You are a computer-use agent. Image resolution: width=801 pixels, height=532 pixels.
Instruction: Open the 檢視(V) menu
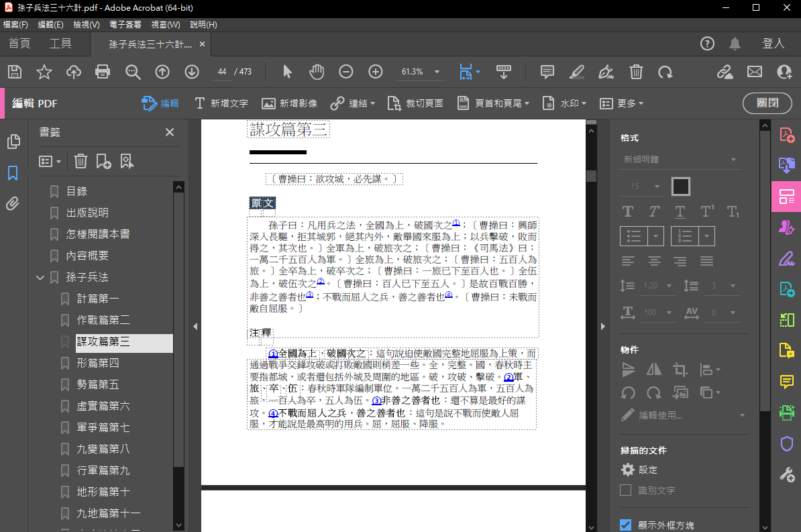click(x=87, y=25)
